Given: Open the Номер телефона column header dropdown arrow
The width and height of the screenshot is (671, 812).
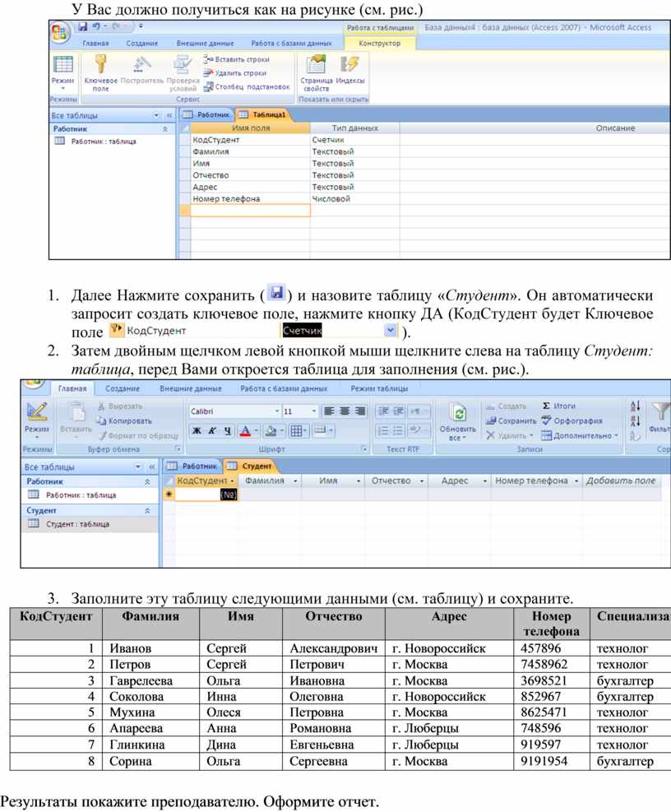Looking at the screenshot, I should (576, 481).
